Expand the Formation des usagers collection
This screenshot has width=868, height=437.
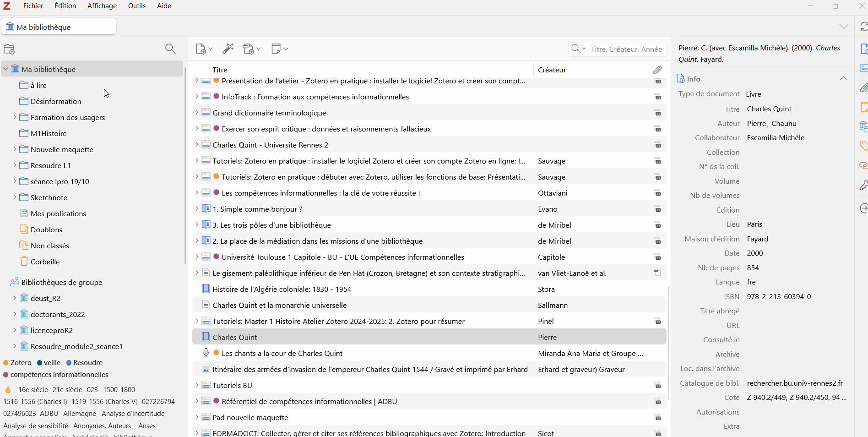coord(15,117)
